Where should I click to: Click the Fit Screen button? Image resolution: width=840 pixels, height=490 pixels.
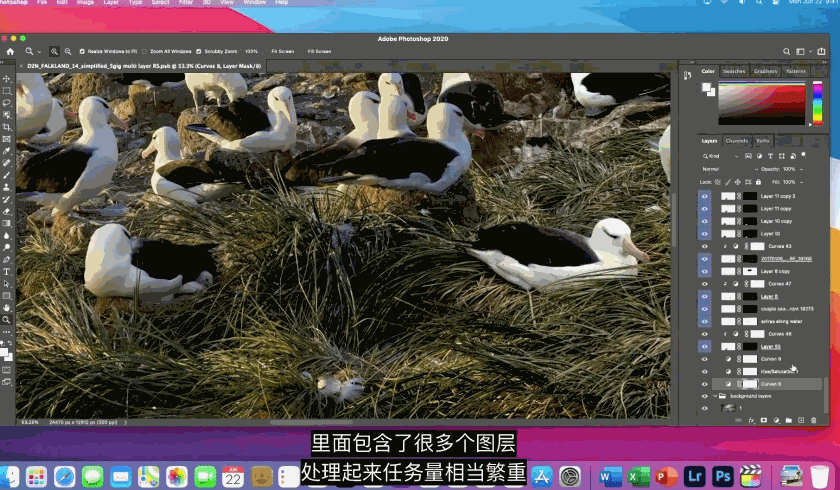(x=283, y=50)
